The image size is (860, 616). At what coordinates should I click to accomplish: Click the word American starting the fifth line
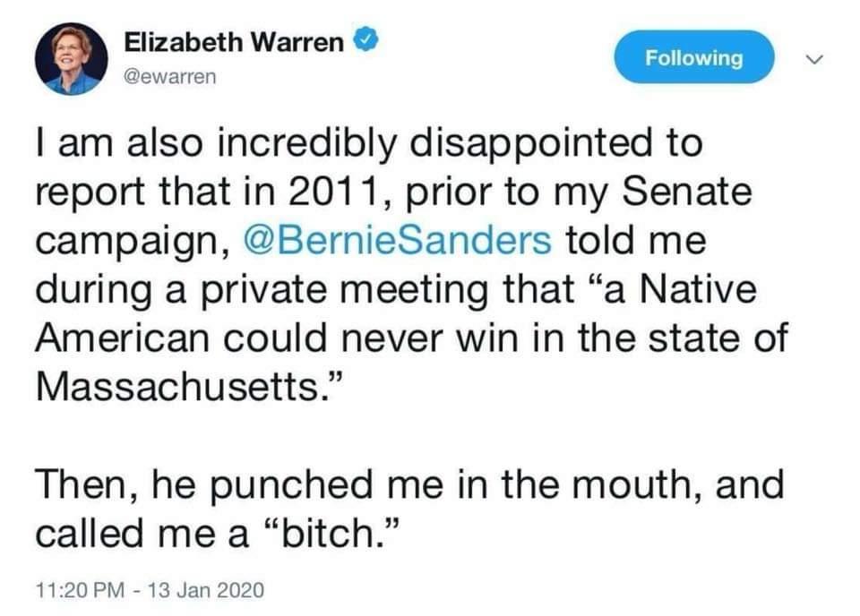tap(123, 338)
